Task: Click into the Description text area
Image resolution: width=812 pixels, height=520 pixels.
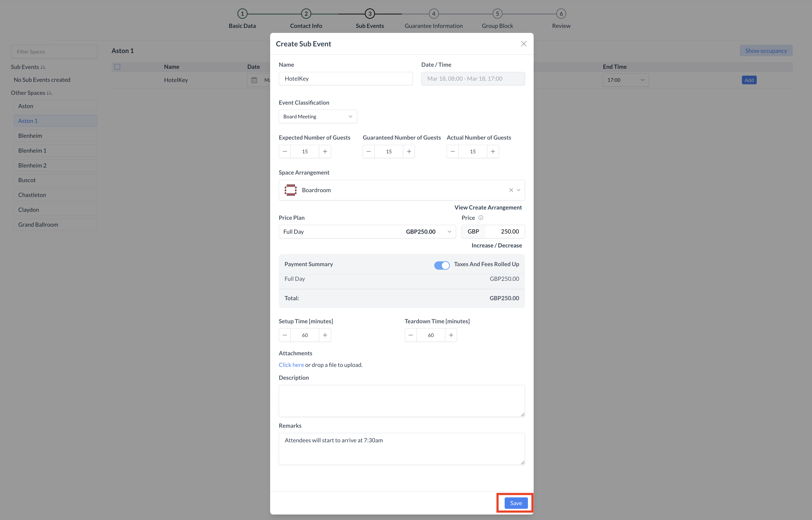Action: coord(401,401)
